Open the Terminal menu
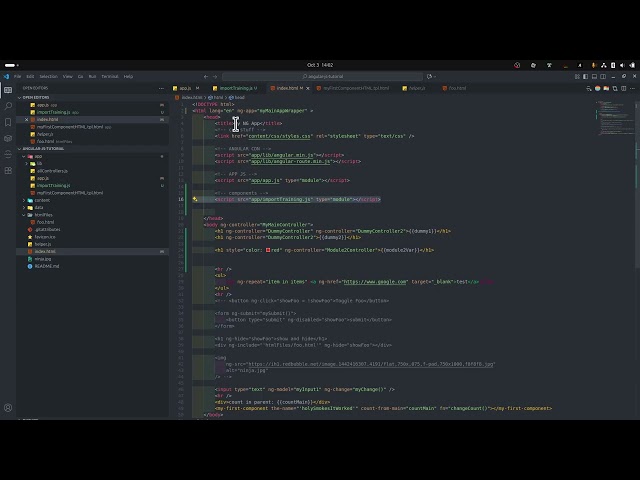This screenshot has width=640, height=480. tap(110, 76)
